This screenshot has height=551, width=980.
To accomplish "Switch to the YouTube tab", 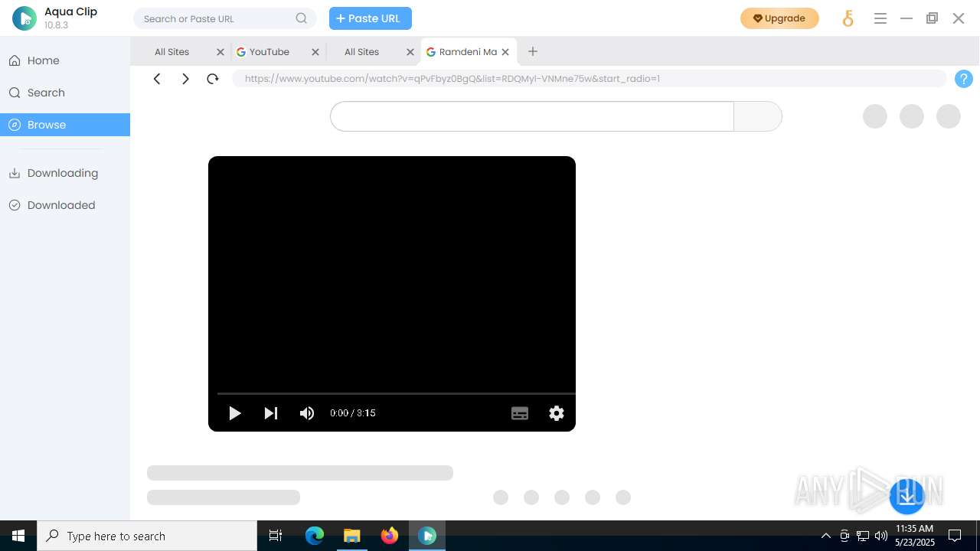I will (x=269, y=52).
